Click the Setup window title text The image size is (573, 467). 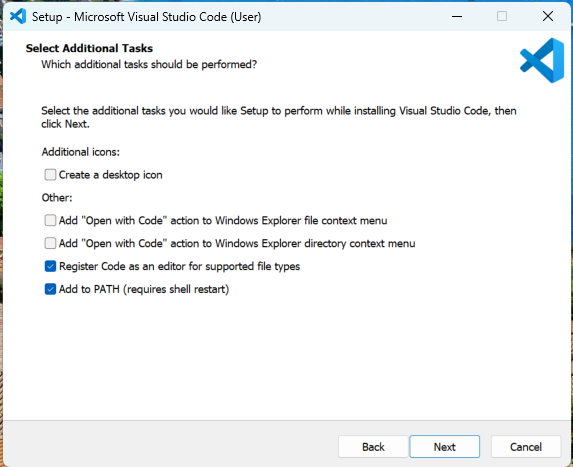coord(147,17)
